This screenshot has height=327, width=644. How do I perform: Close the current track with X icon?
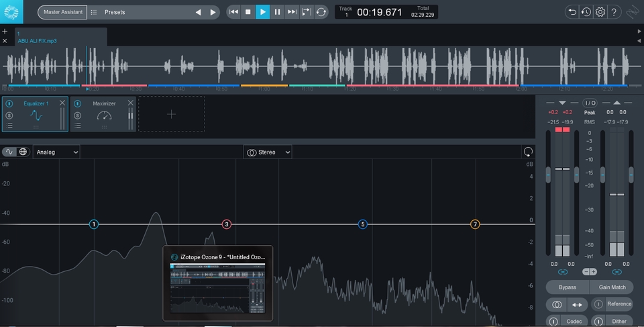tap(5, 41)
